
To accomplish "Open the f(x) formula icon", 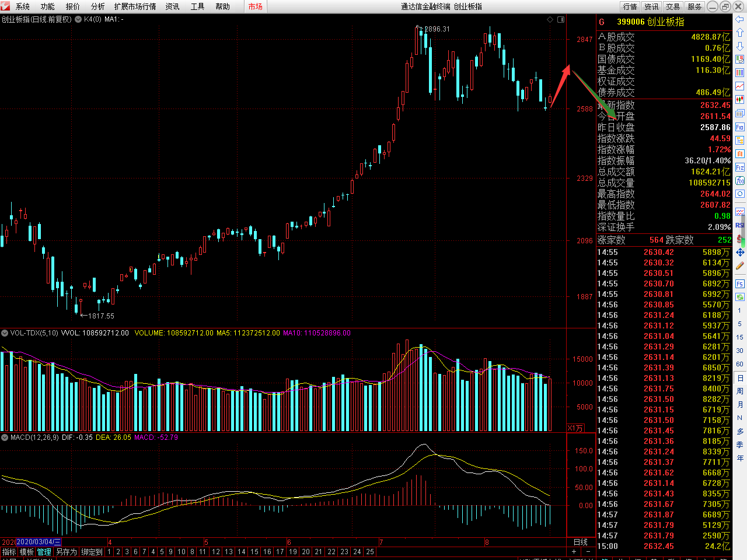I will tap(739, 180).
